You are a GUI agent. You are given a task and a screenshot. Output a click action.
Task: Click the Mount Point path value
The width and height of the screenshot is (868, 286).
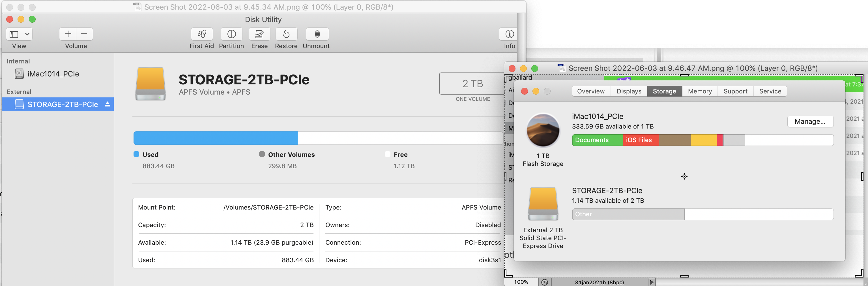[268, 207]
